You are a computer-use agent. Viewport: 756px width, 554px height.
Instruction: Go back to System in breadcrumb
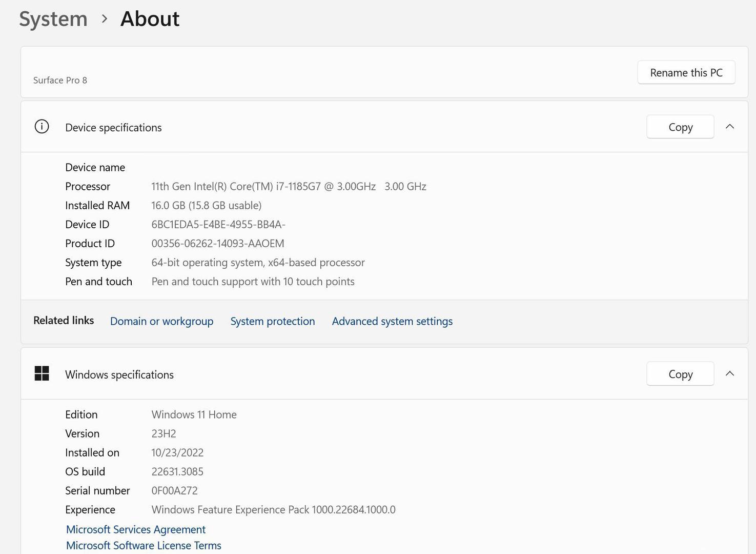[53, 19]
